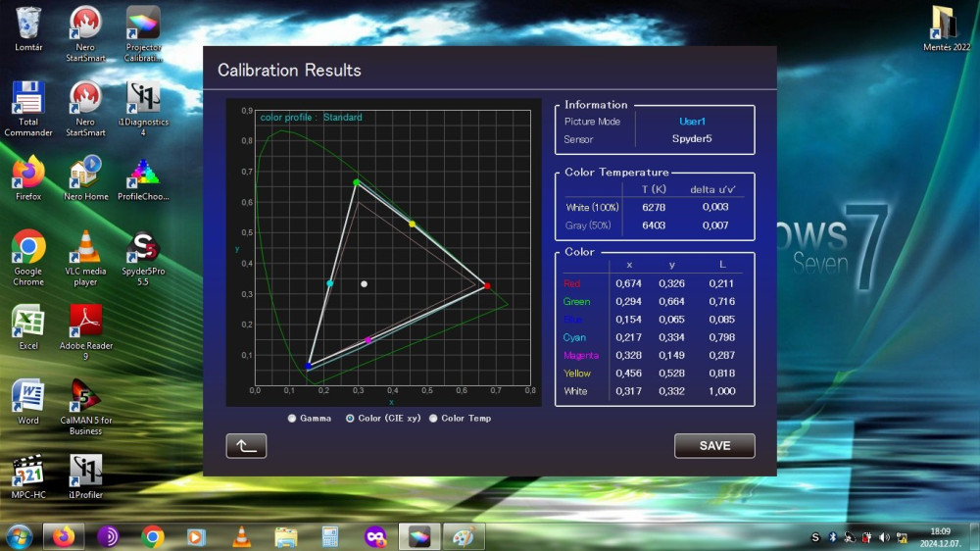Click the Windows Start orb

point(19,536)
